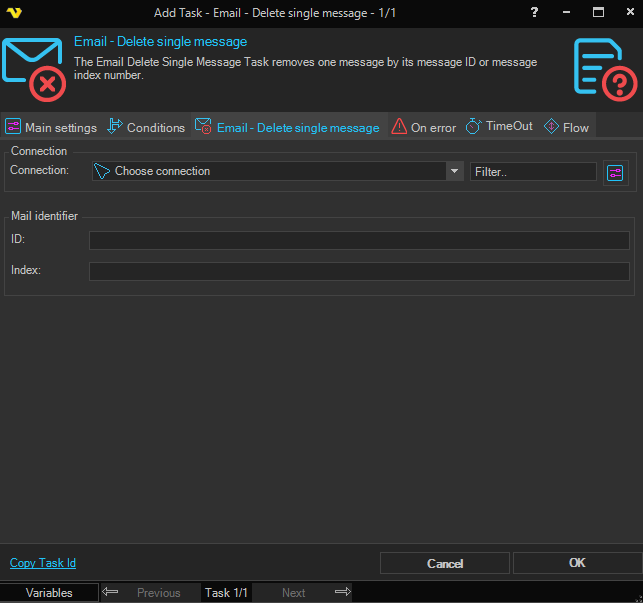
Task: Open the task documentation help icon
Action: [x=606, y=69]
